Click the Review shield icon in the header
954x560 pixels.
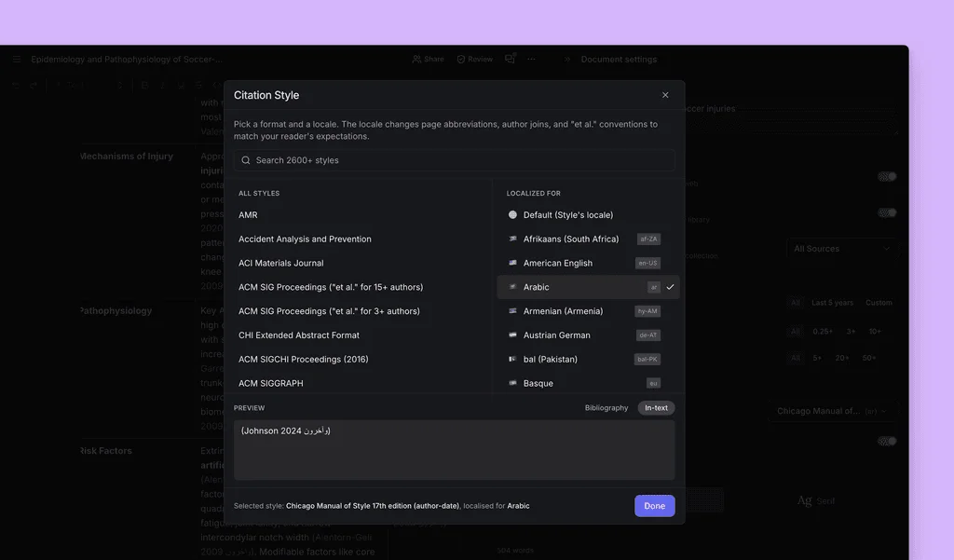(x=460, y=59)
